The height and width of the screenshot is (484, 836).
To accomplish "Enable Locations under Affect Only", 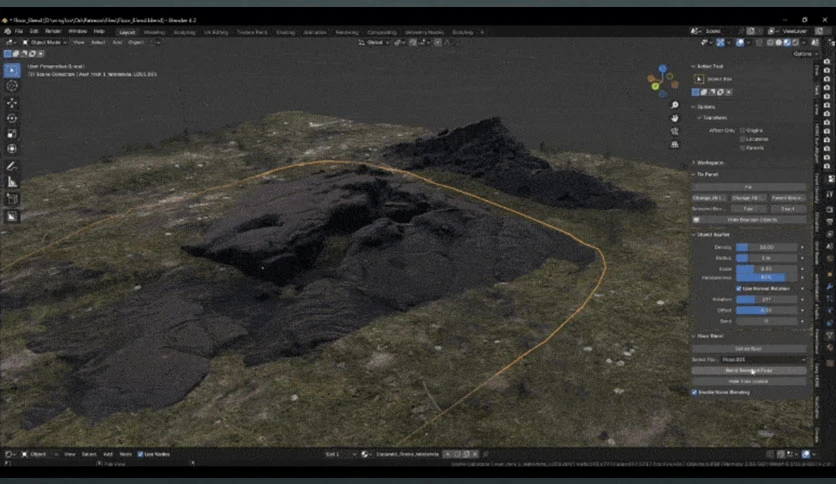I will coord(742,139).
